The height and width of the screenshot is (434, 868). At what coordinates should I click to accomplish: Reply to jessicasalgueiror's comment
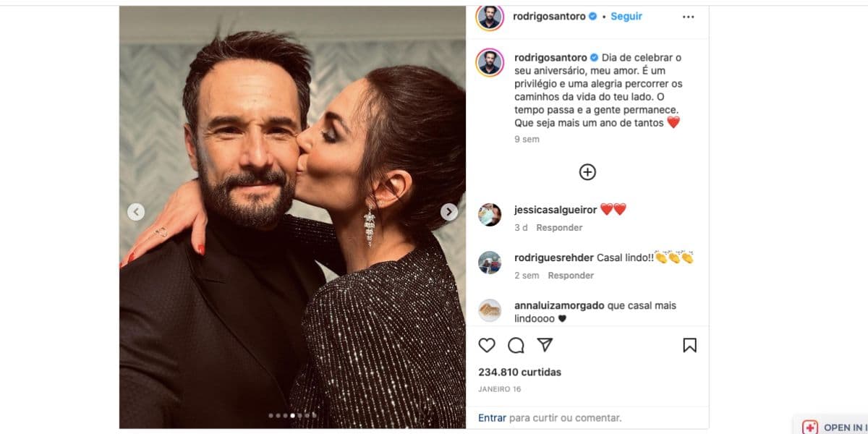click(559, 227)
